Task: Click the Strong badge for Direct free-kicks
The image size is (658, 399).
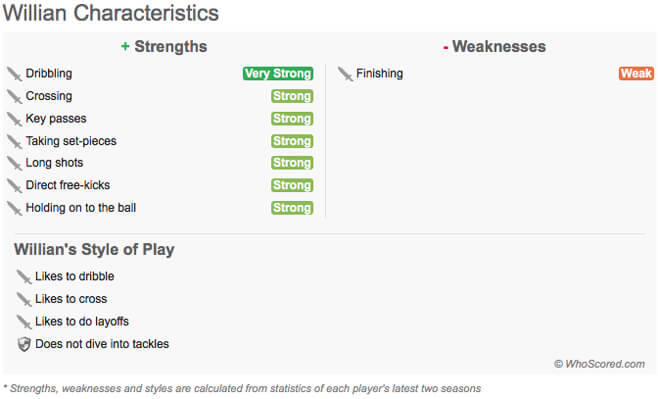Action: click(292, 185)
